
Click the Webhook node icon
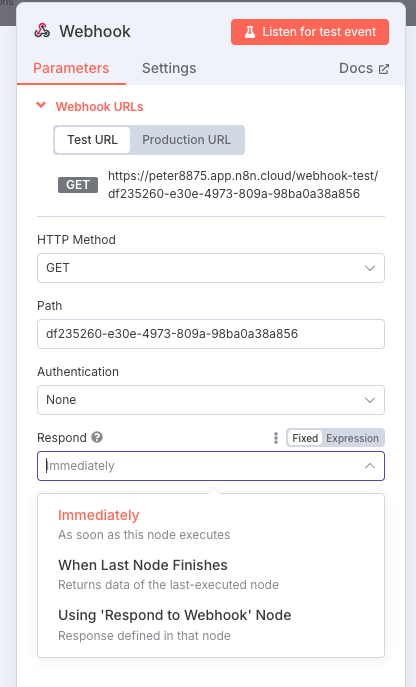(42, 31)
